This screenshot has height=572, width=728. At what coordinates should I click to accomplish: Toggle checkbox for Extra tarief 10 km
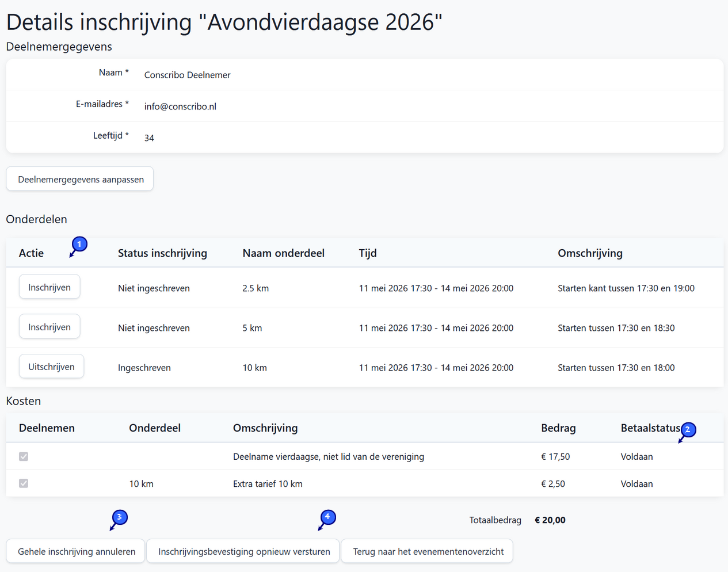pos(24,483)
